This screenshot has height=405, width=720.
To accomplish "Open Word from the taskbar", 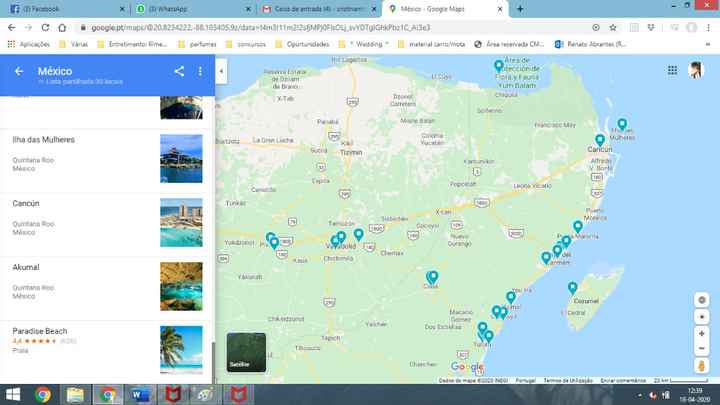I will [140, 395].
